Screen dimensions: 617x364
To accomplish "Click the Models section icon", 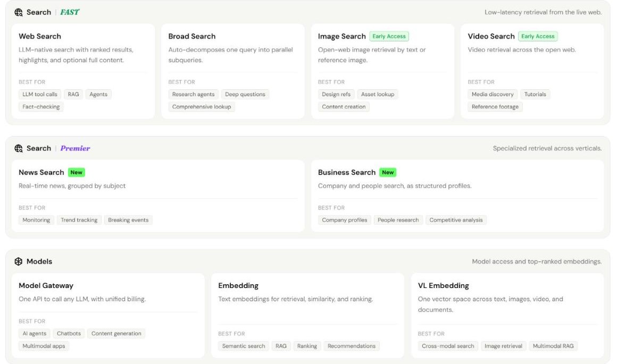I will click(19, 261).
